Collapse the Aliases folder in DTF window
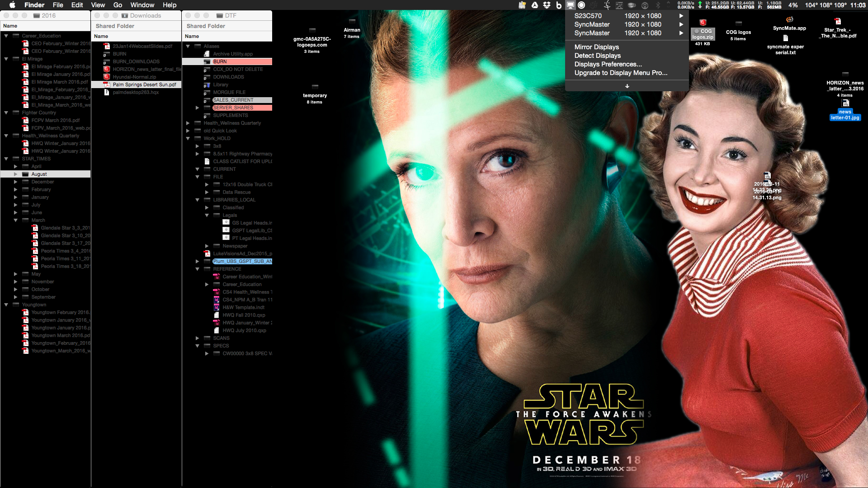This screenshot has height=488, width=868. [188, 46]
